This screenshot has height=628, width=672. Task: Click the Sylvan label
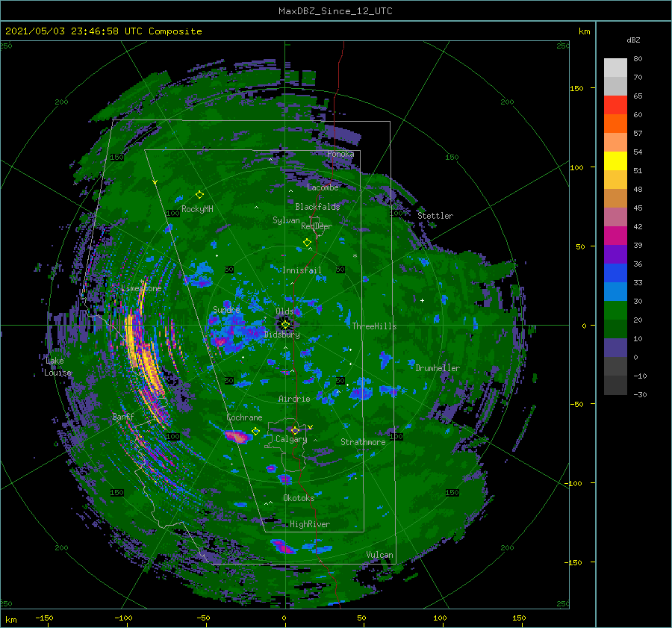[286, 220]
